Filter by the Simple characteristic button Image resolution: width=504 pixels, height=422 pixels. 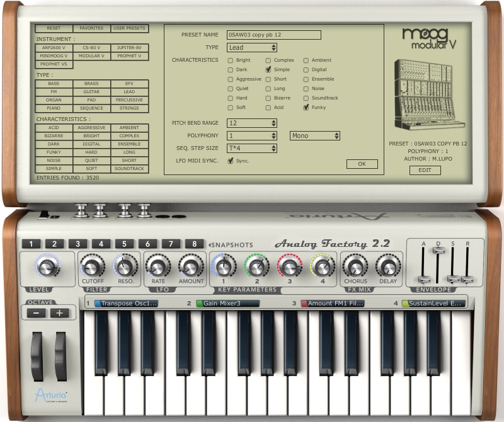point(54,169)
